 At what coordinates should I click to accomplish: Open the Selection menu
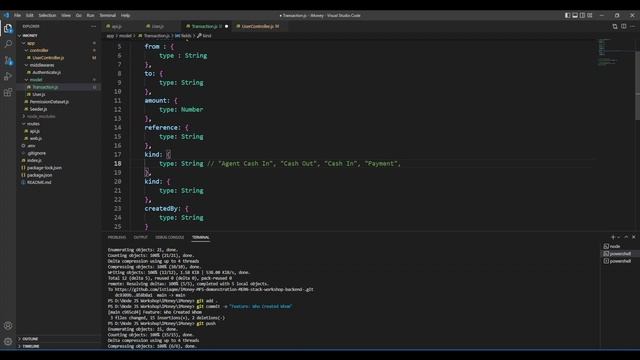pyautogui.click(x=47, y=15)
